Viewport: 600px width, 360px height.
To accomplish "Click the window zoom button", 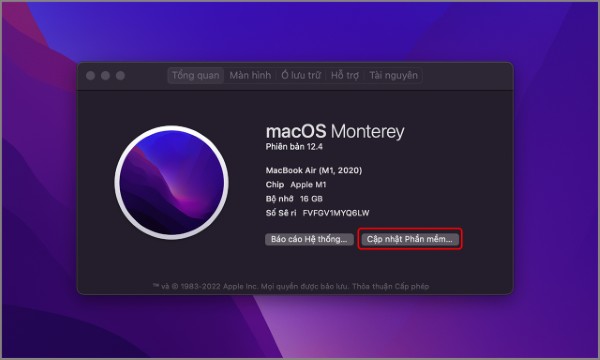I will [x=121, y=75].
